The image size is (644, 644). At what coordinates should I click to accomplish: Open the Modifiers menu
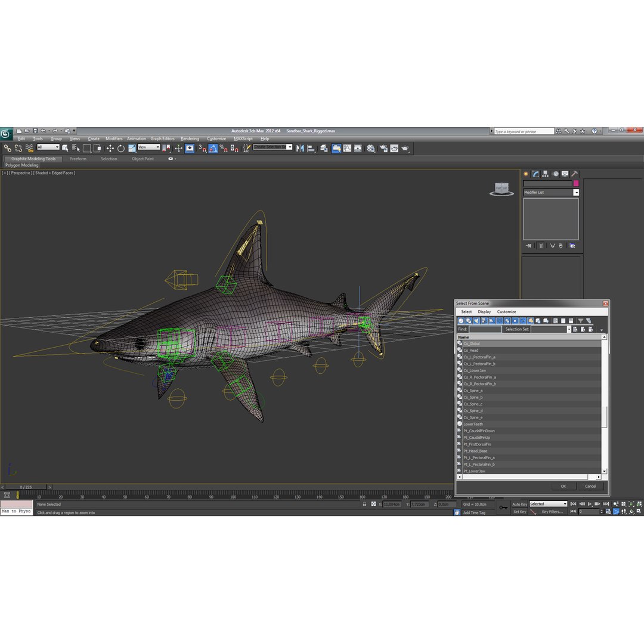coord(114,139)
